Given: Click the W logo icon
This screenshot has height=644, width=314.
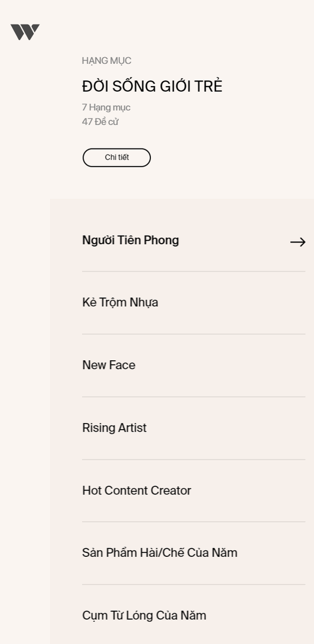Looking at the screenshot, I should 25,32.
